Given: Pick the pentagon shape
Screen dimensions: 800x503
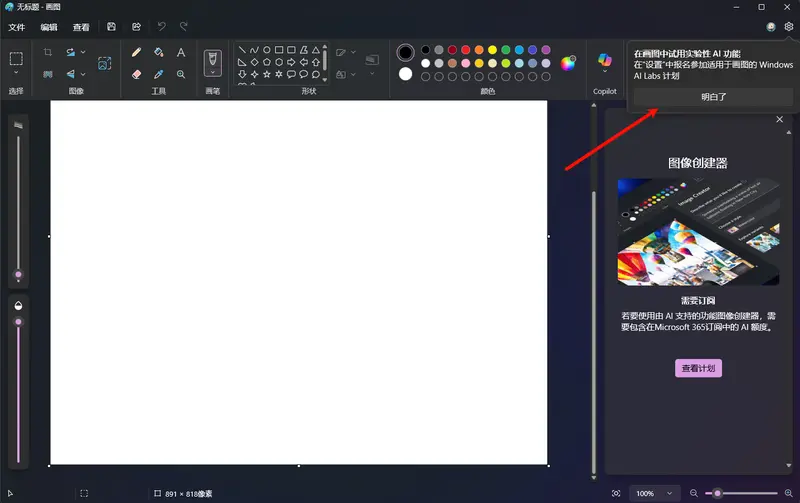Looking at the screenshot, I should tap(267, 62).
